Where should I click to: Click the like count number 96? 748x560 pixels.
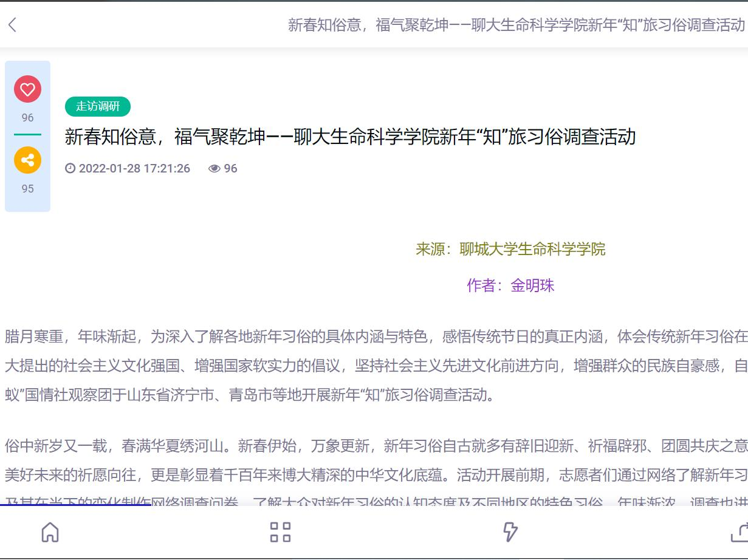coord(27,117)
